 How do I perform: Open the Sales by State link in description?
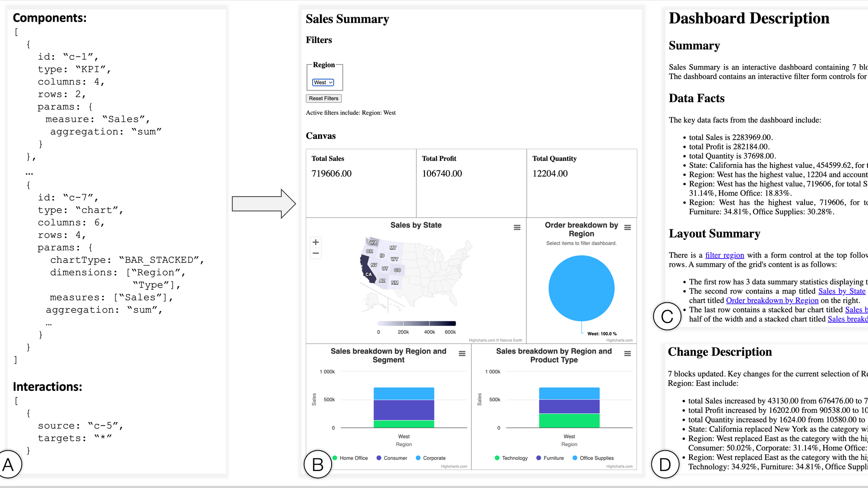click(x=841, y=291)
